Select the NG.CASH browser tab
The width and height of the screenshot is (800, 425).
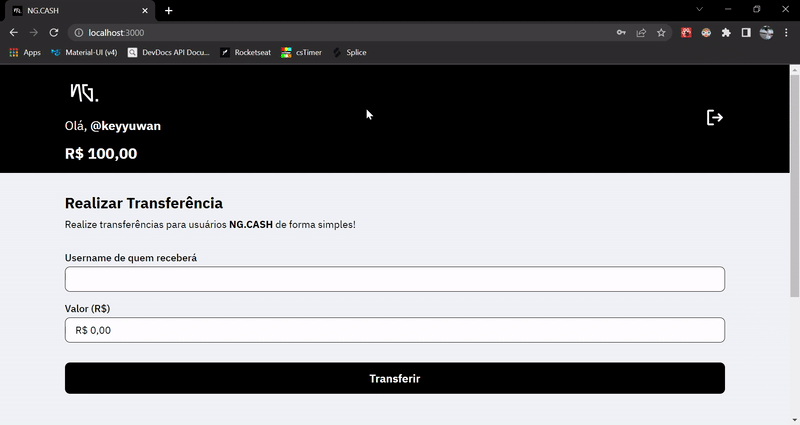pos(80,11)
